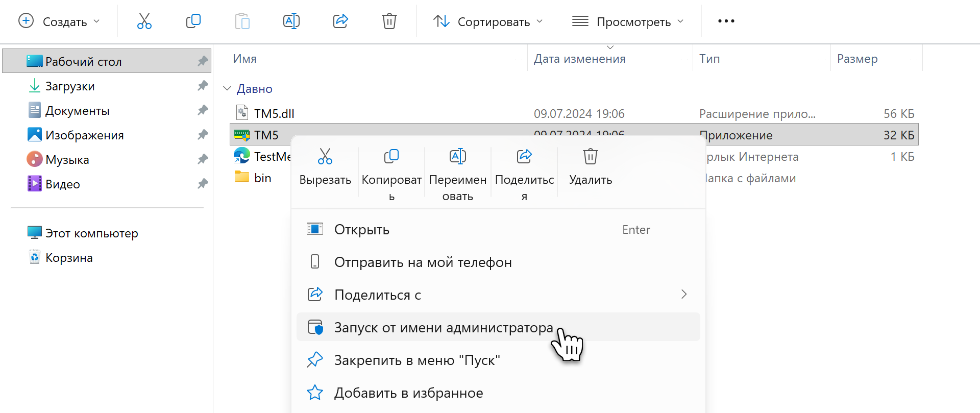The height and width of the screenshot is (413, 980).
Task: Toggle the pin next to Документы
Action: click(203, 110)
